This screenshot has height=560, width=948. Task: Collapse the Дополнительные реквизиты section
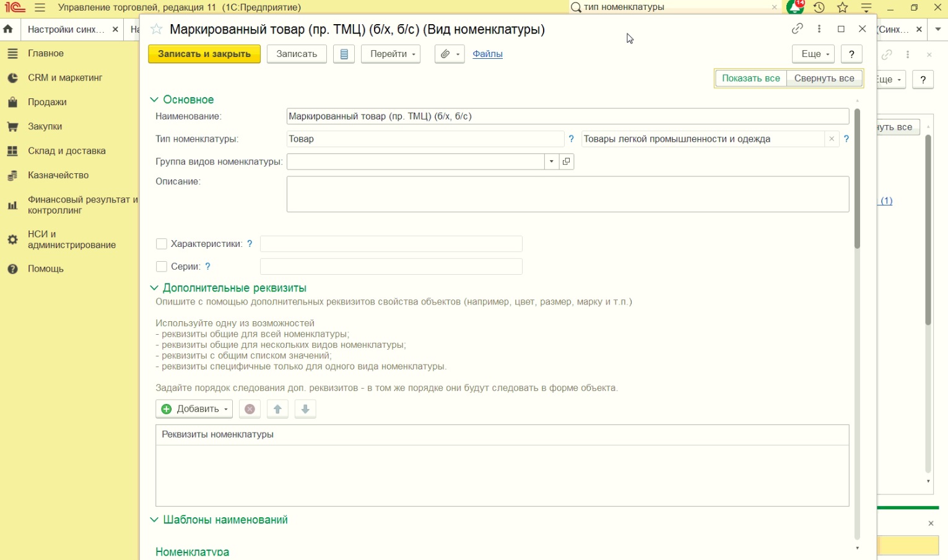pyautogui.click(x=154, y=288)
